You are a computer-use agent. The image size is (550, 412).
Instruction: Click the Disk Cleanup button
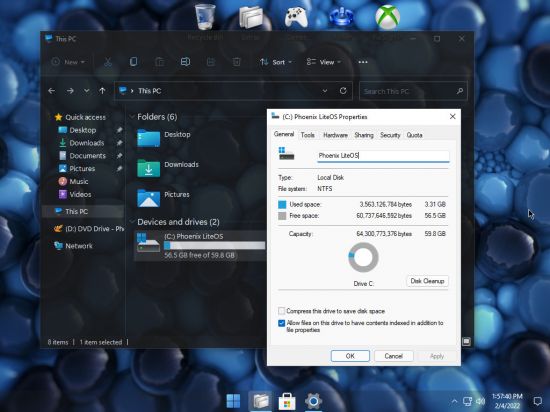tap(427, 281)
